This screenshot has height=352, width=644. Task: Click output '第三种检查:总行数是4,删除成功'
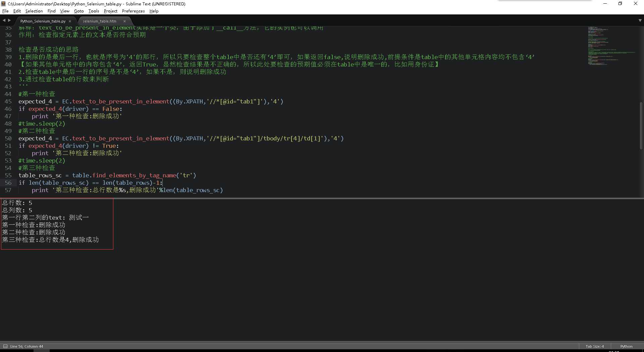tap(50, 240)
